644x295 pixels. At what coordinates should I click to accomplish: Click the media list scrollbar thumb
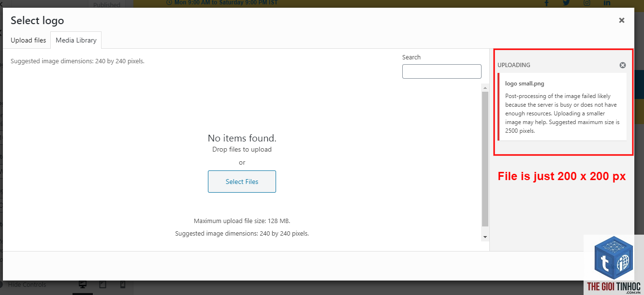coord(485,159)
